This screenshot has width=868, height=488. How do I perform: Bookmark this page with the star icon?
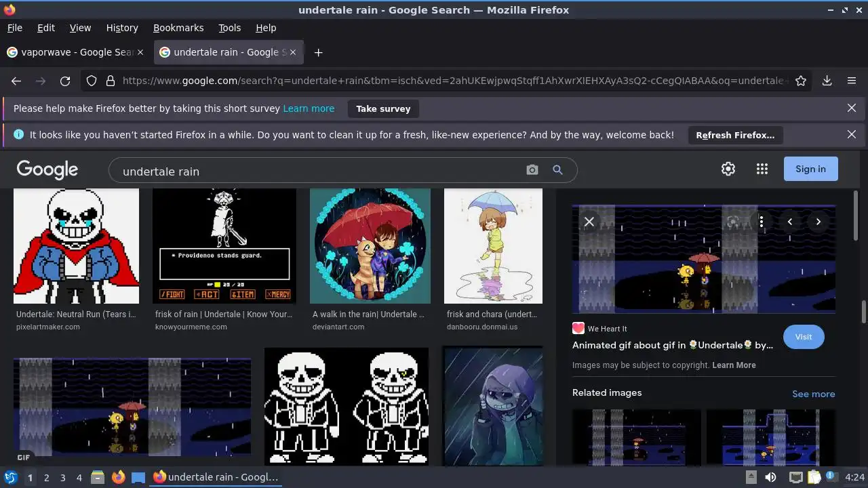[801, 81]
